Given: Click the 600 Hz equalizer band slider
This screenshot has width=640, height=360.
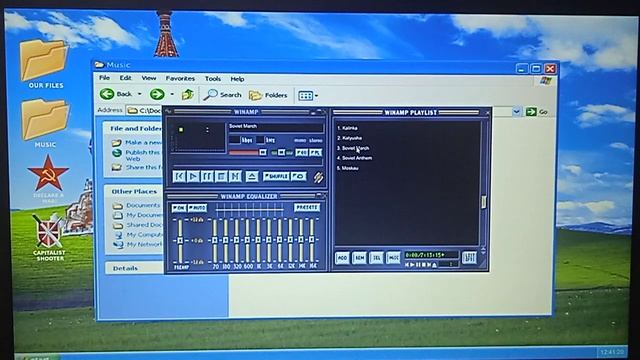Looking at the screenshot, I should 247,241.
